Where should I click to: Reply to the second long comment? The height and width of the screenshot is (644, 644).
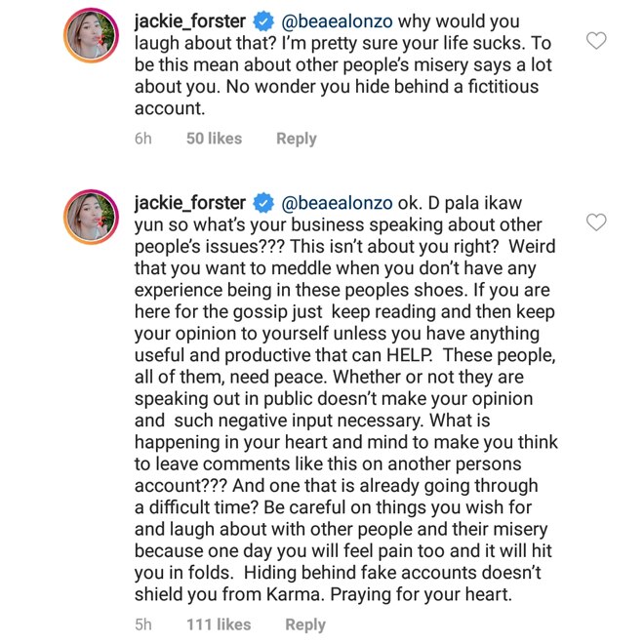point(305,624)
